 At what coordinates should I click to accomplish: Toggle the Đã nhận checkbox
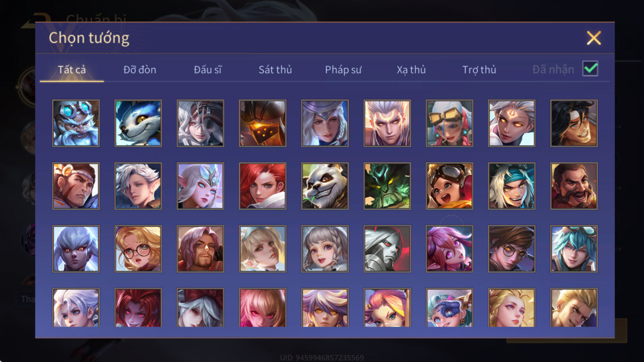pyautogui.click(x=590, y=69)
